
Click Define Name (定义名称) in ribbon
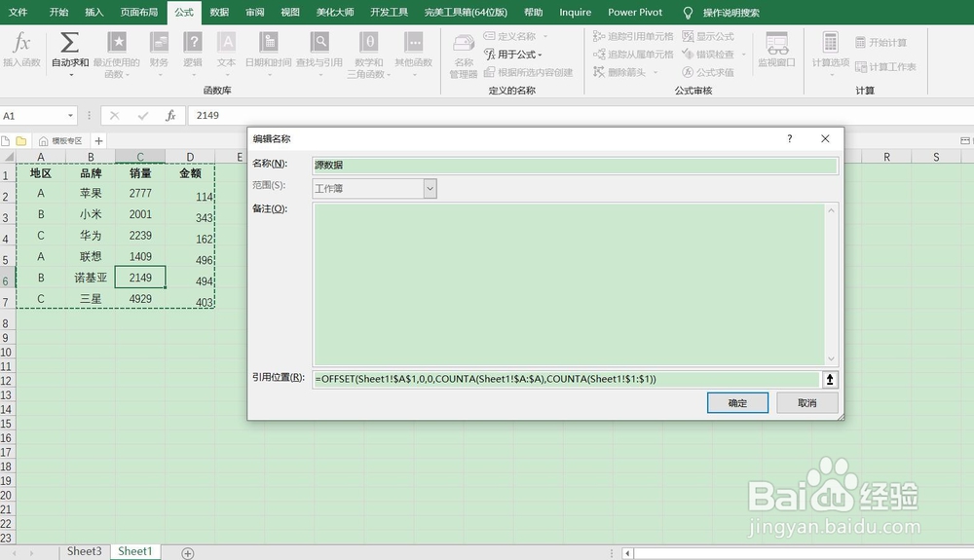(510, 36)
